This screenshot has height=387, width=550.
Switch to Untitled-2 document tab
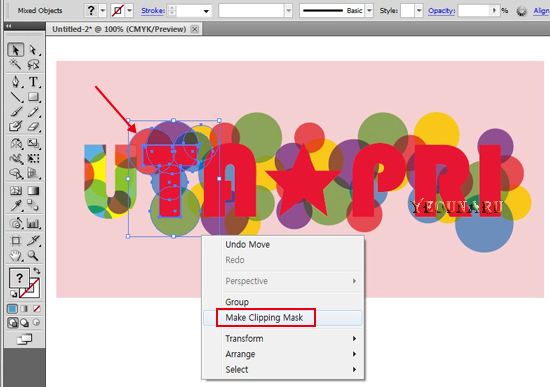(119, 29)
